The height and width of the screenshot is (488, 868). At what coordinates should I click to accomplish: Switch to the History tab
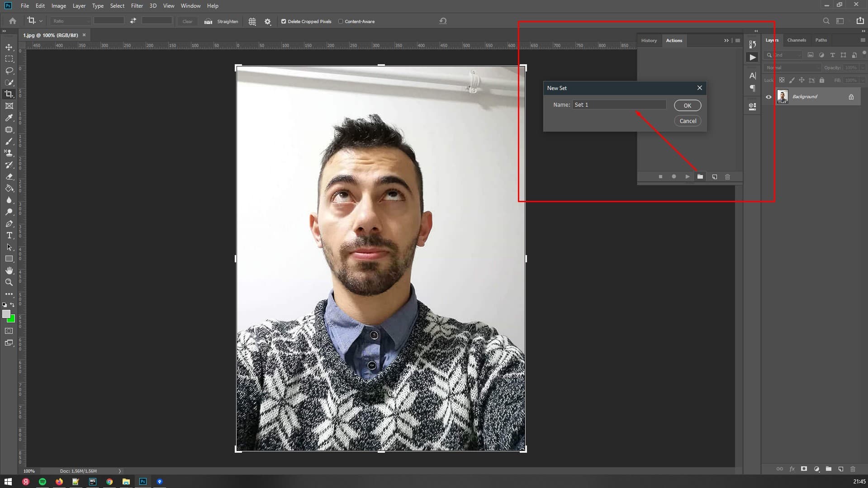(649, 41)
